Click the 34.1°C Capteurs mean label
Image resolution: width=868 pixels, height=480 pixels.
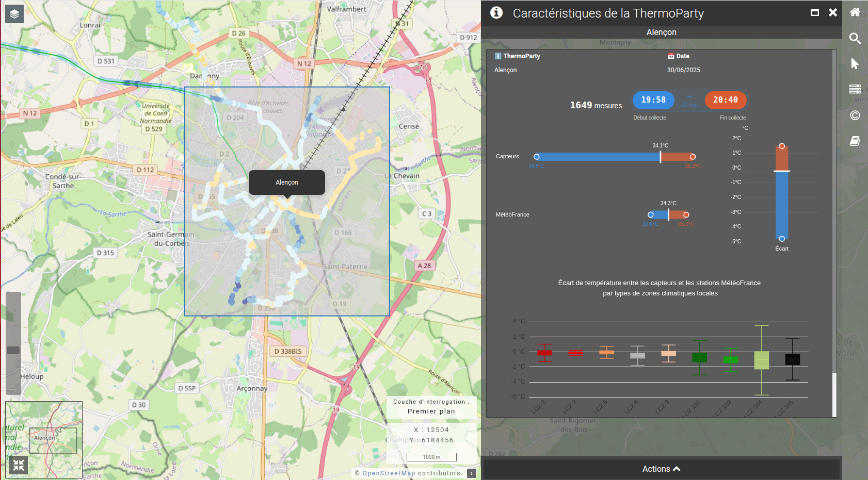click(x=661, y=146)
